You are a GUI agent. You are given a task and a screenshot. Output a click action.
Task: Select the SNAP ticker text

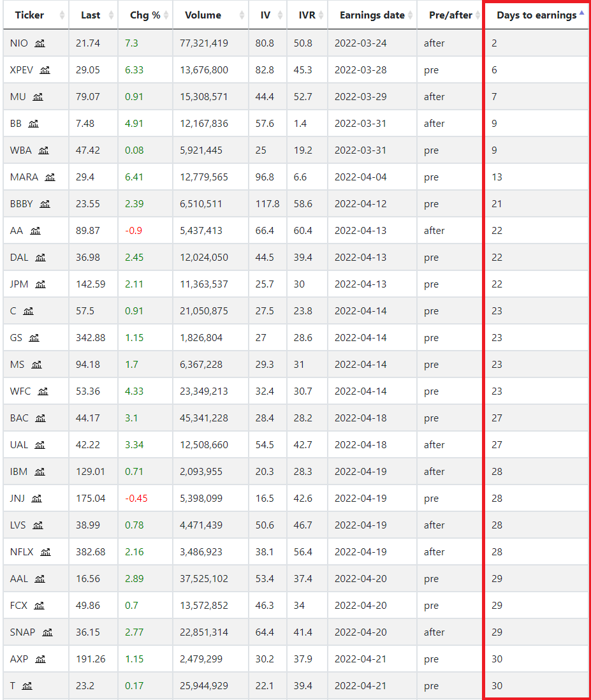(x=23, y=632)
